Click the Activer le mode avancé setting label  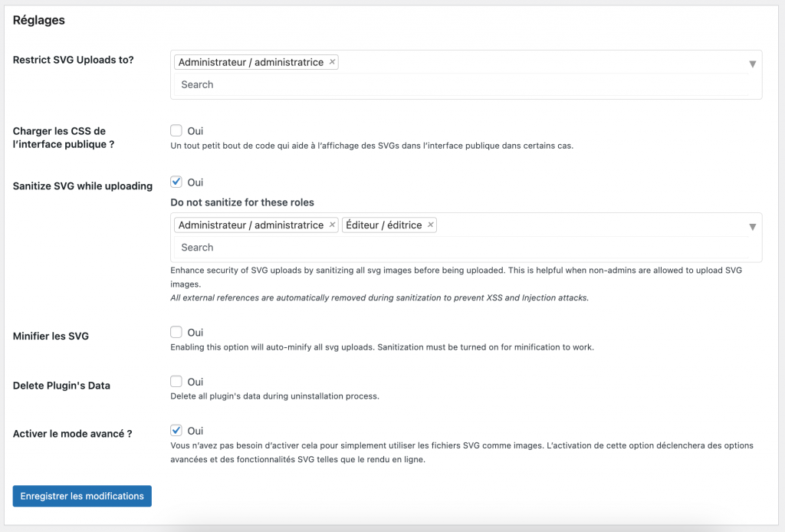(72, 434)
